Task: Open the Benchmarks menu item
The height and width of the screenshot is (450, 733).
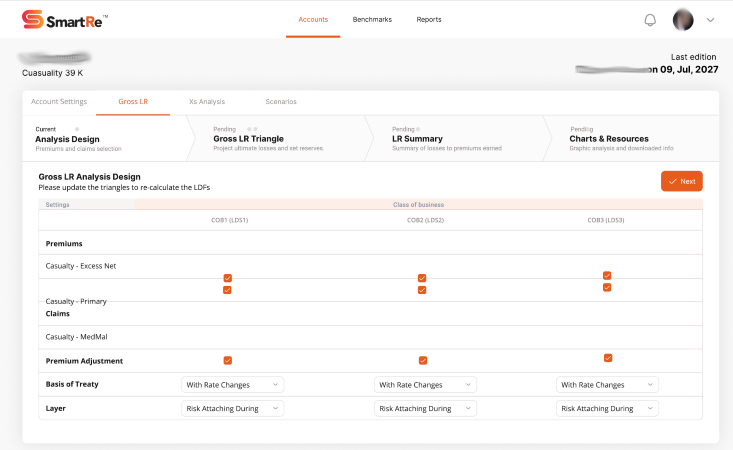Action: point(372,19)
